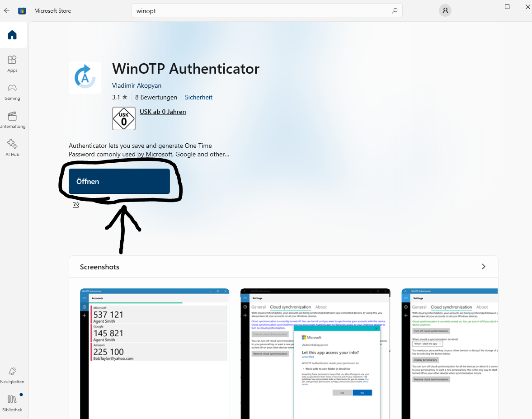Click the 3,1 star rating
The image size is (532, 419).
coord(120,97)
